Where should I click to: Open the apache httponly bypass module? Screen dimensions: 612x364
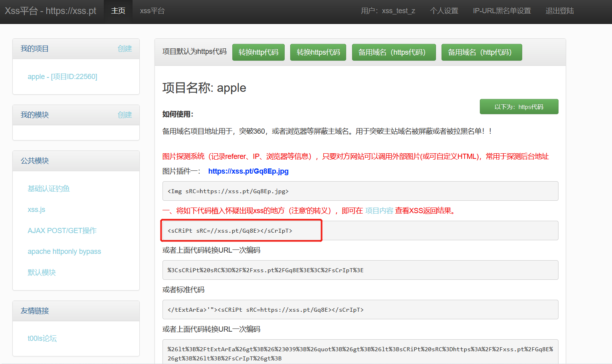(x=64, y=251)
